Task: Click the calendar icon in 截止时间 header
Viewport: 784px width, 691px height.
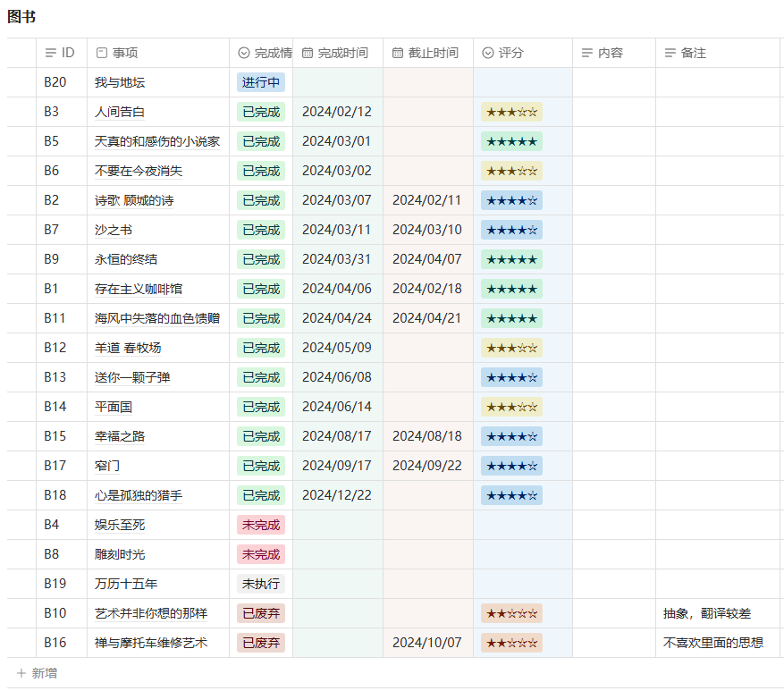Action: point(398,54)
